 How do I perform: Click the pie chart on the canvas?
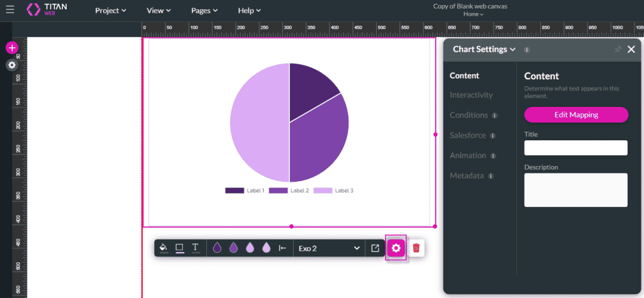click(289, 123)
